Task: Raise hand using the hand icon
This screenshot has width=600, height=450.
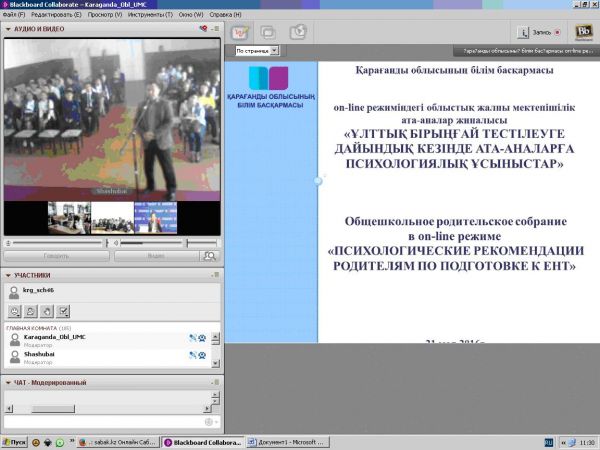Action: click(x=47, y=312)
